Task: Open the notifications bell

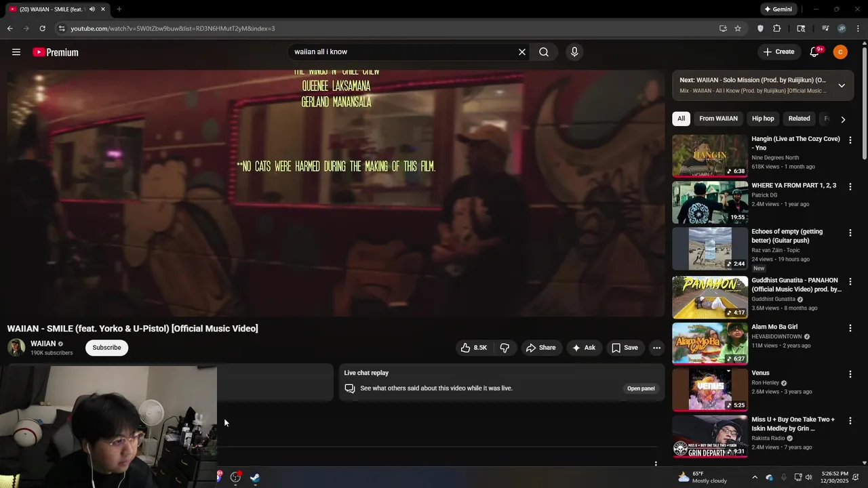Action: click(x=815, y=52)
